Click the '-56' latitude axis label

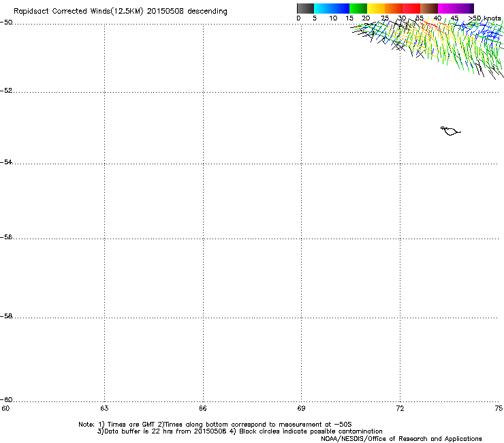coord(6,236)
